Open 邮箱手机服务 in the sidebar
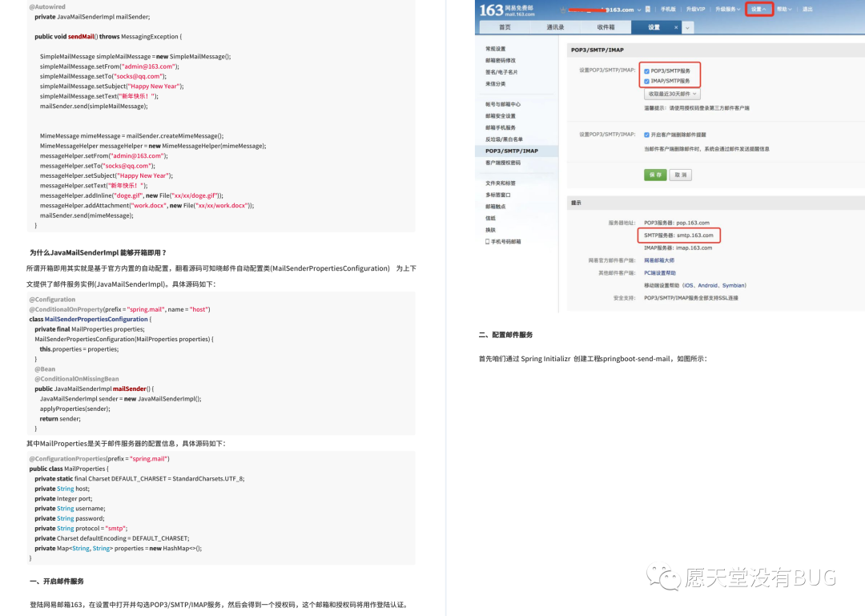Screen dimensions: 865x616 (x=501, y=127)
